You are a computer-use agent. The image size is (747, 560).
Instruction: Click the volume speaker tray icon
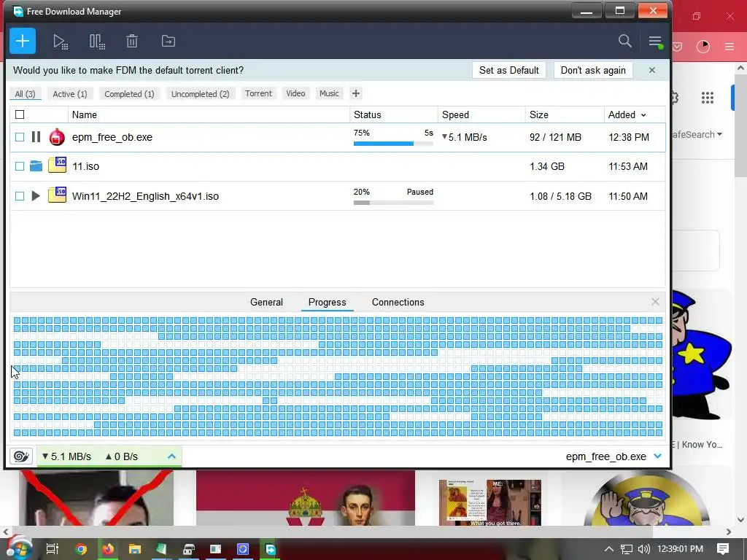click(643, 549)
